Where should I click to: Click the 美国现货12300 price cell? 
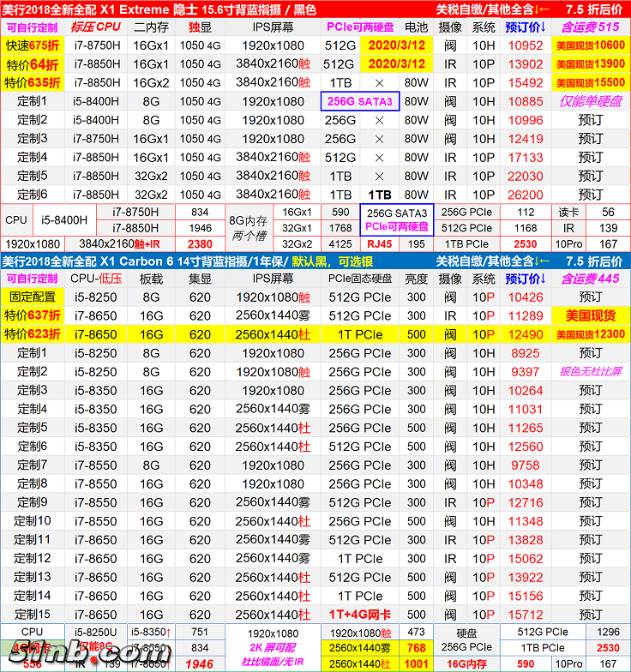tap(591, 334)
